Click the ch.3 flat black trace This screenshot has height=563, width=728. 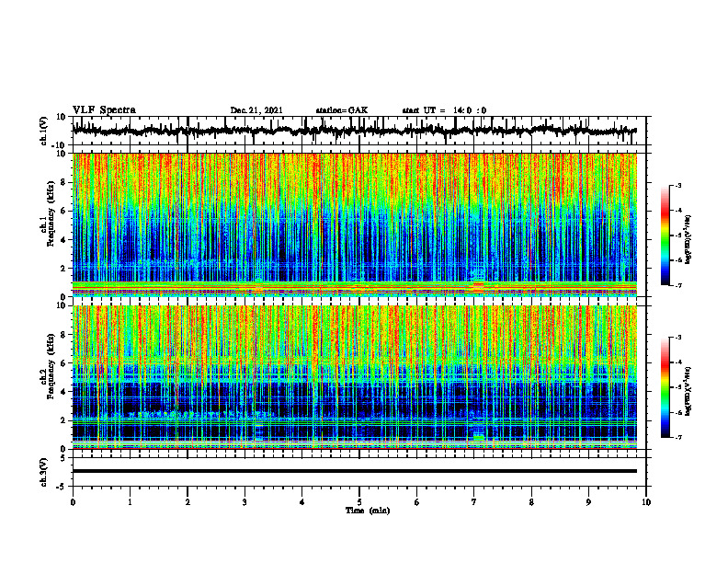[x=355, y=471]
